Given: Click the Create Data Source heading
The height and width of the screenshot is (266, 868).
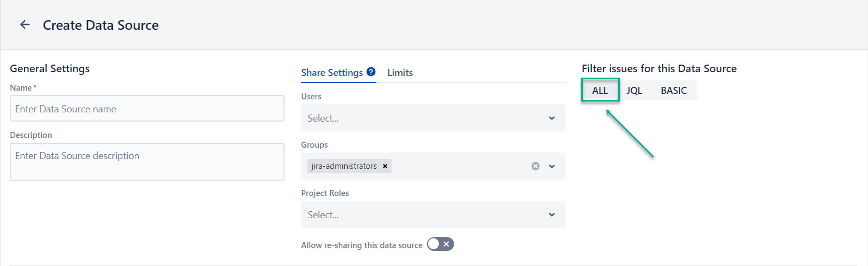Looking at the screenshot, I should (x=101, y=25).
